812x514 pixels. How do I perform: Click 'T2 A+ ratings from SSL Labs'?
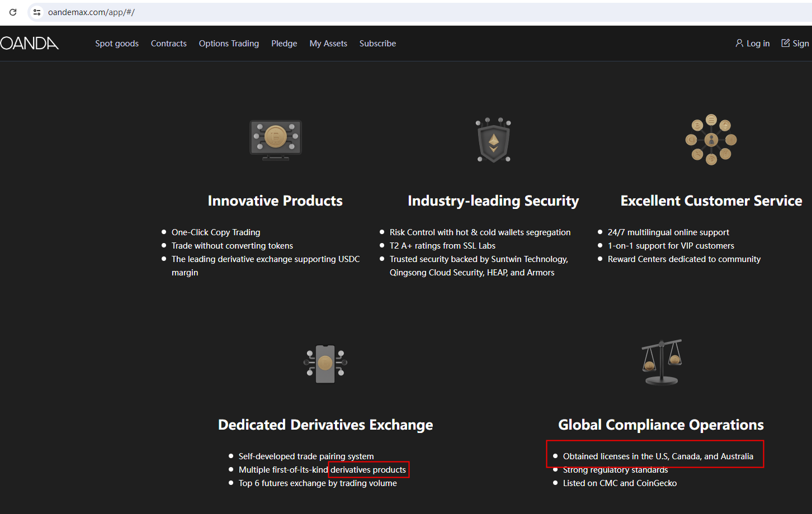442,246
